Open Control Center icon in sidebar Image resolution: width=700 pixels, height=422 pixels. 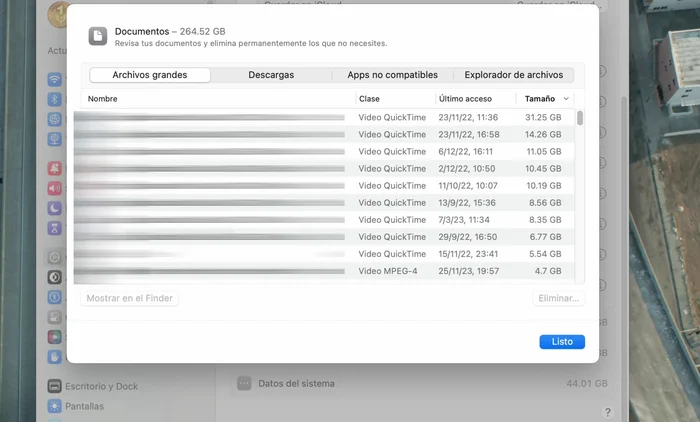pos(54,317)
